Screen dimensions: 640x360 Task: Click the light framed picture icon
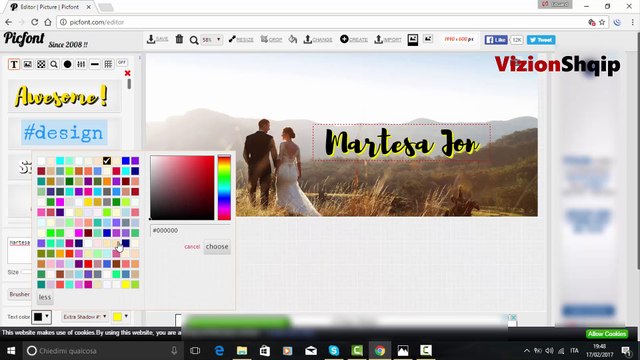(x=427, y=39)
